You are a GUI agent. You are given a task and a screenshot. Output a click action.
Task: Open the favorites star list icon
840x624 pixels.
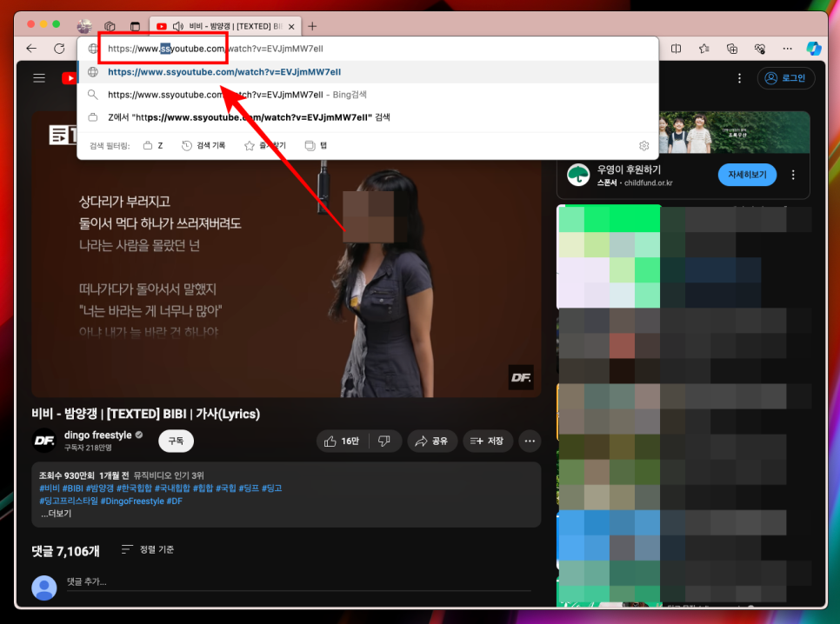pyautogui.click(x=704, y=49)
